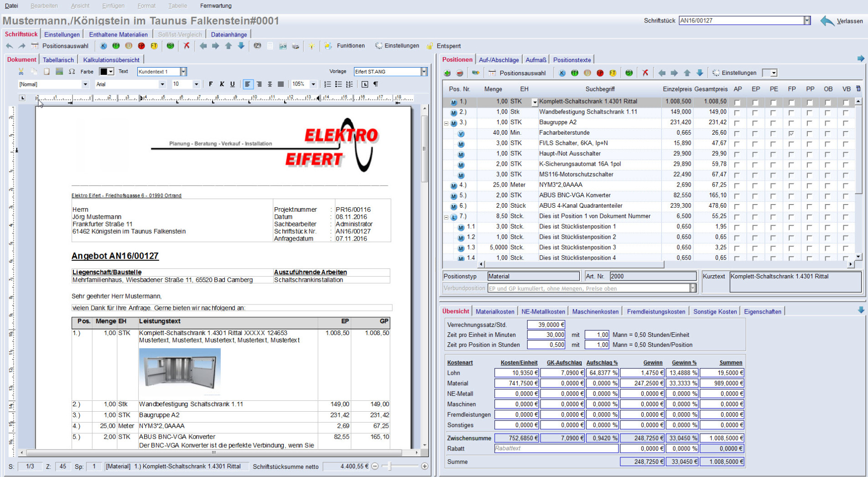Switch to Kalkulationsübersicht tab
Image resolution: width=868 pixels, height=477 pixels.
pos(111,60)
